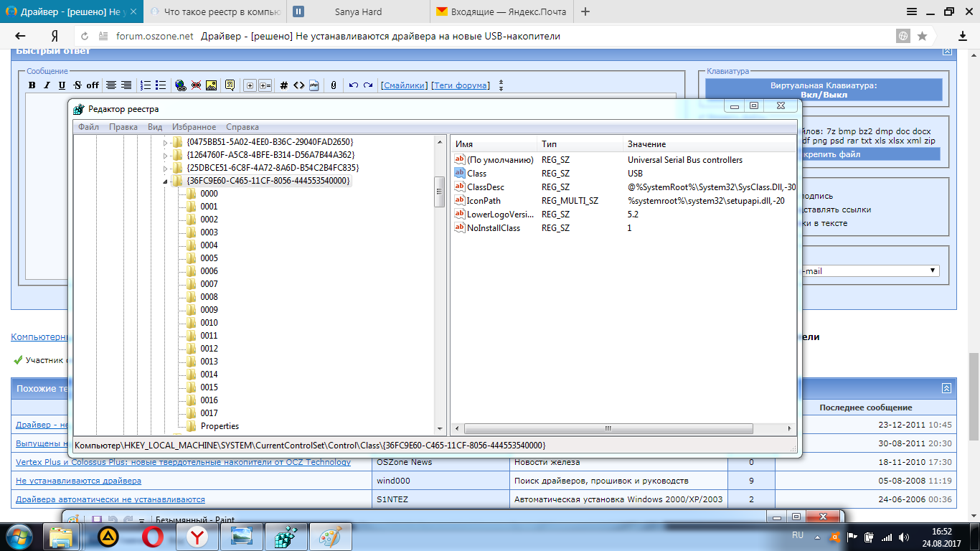Apply bold formatting in message editor

point(32,85)
